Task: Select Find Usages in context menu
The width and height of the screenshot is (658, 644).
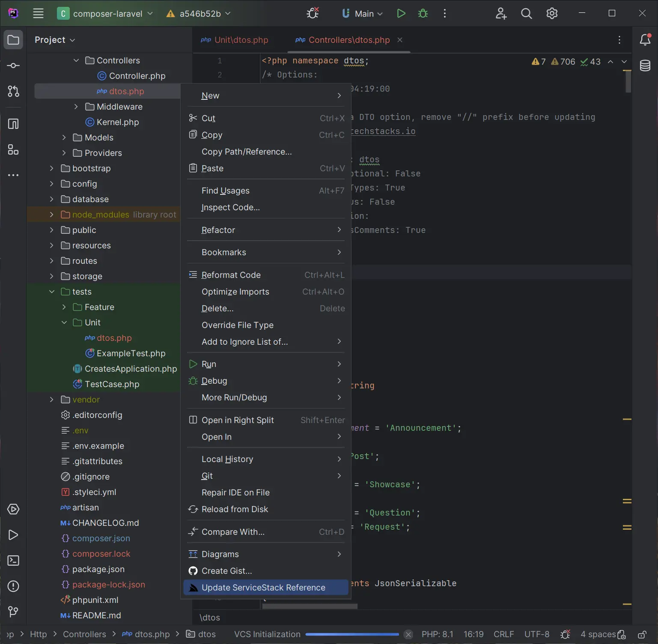Action: click(266, 191)
